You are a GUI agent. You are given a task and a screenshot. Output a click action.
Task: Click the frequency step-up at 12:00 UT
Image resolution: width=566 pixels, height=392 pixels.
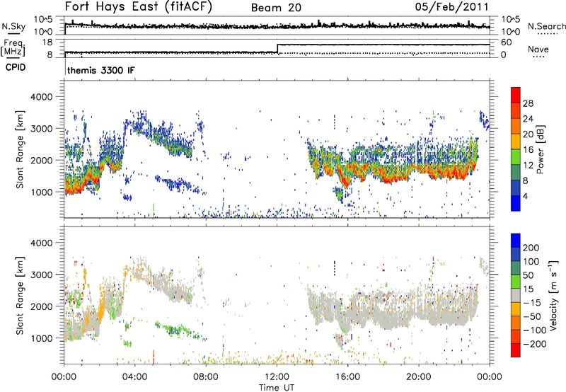point(277,49)
